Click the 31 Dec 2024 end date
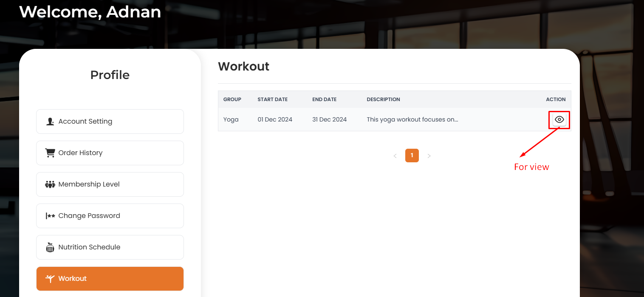Viewport: 644px width, 297px height. coord(329,120)
